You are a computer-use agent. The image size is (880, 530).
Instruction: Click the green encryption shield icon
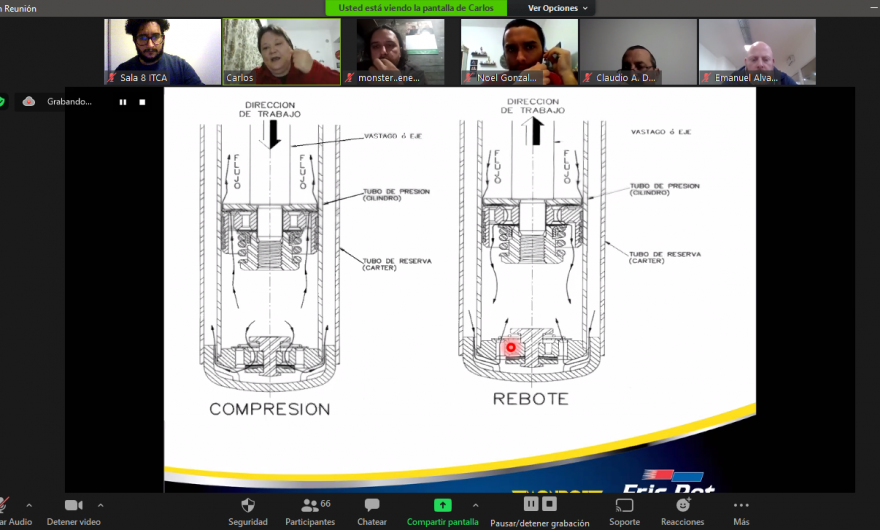pos(3,101)
